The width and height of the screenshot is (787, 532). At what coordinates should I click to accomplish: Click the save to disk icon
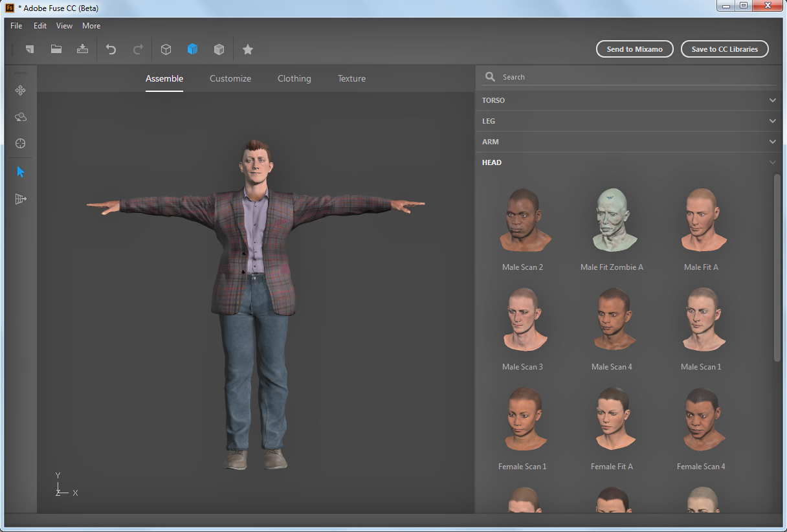(x=82, y=49)
